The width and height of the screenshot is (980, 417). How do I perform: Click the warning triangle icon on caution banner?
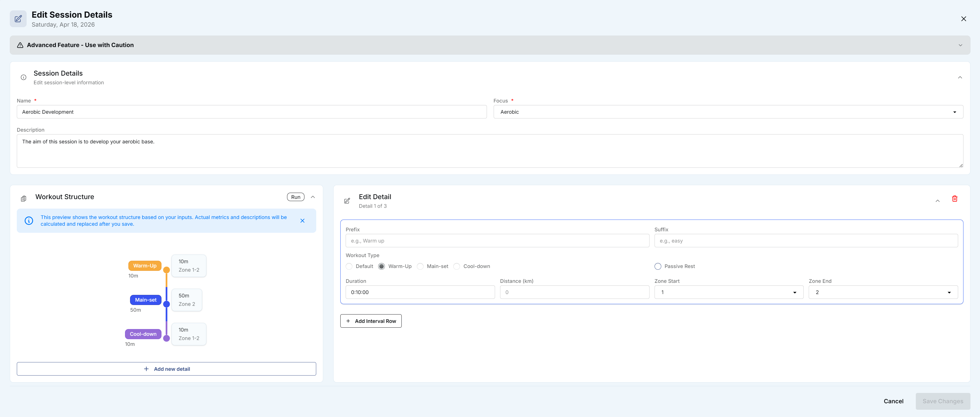(x=20, y=45)
